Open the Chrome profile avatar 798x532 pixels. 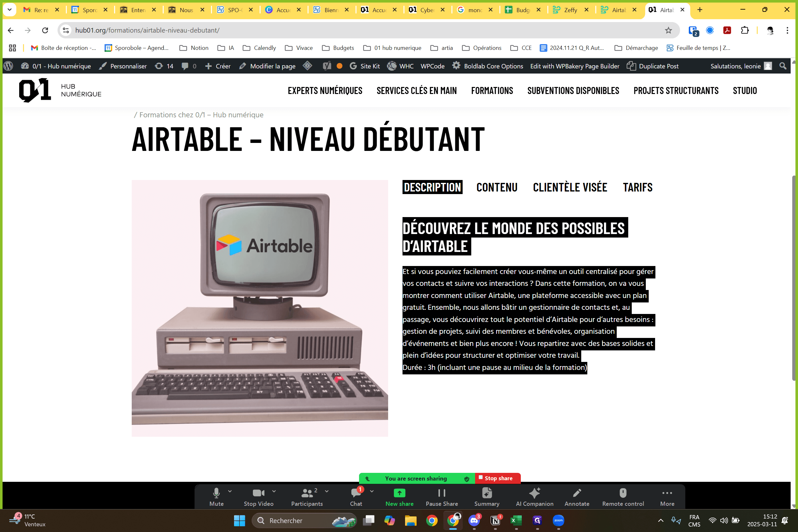(x=770, y=30)
